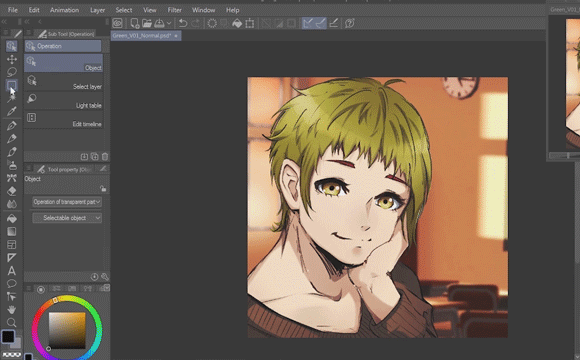Image resolution: width=580 pixels, height=360 pixels.
Task: Select the Gradient tool
Action: pyautogui.click(x=11, y=231)
